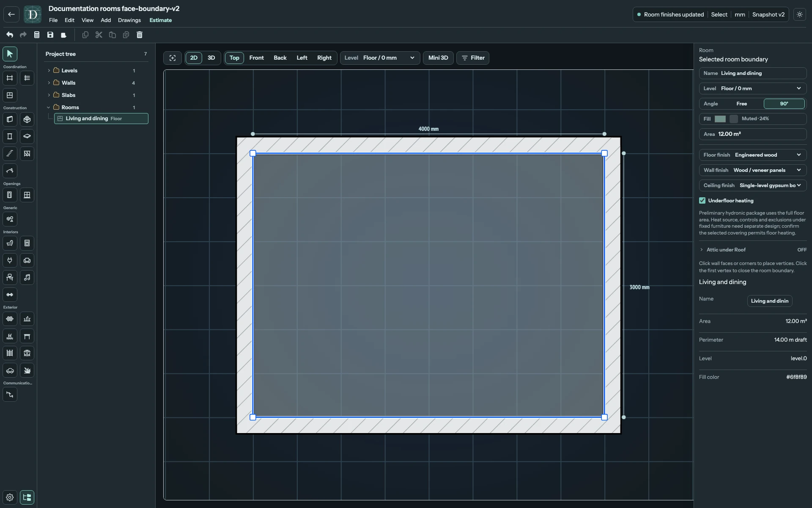Switch to 3D view mode
Image resolution: width=812 pixels, height=508 pixels.
click(211, 58)
